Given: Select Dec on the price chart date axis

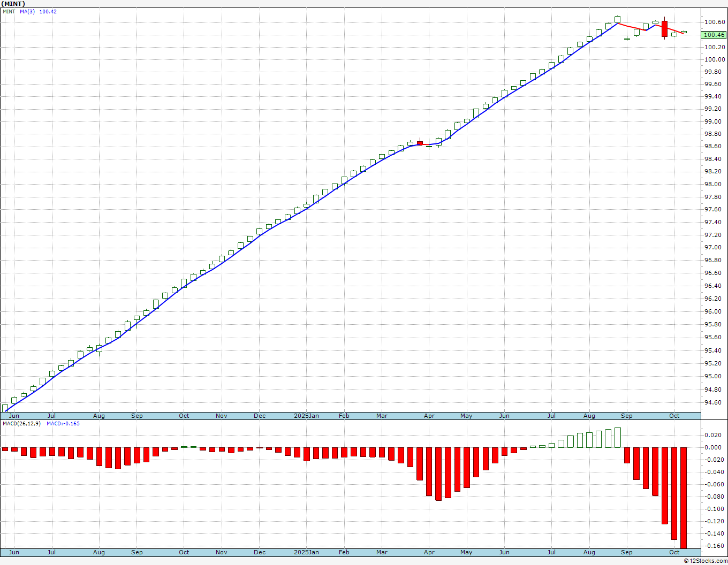Looking at the screenshot, I should (x=260, y=416).
